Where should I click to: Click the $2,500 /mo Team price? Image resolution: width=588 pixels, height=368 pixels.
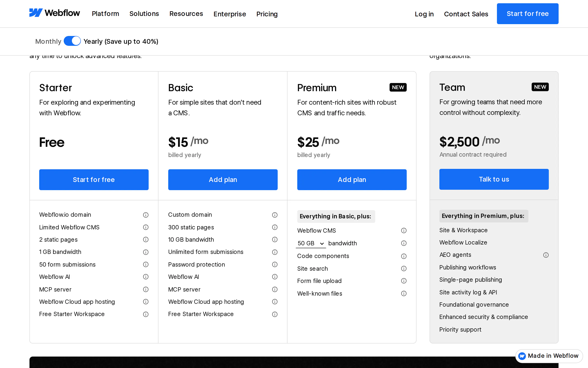pos(469,141)
